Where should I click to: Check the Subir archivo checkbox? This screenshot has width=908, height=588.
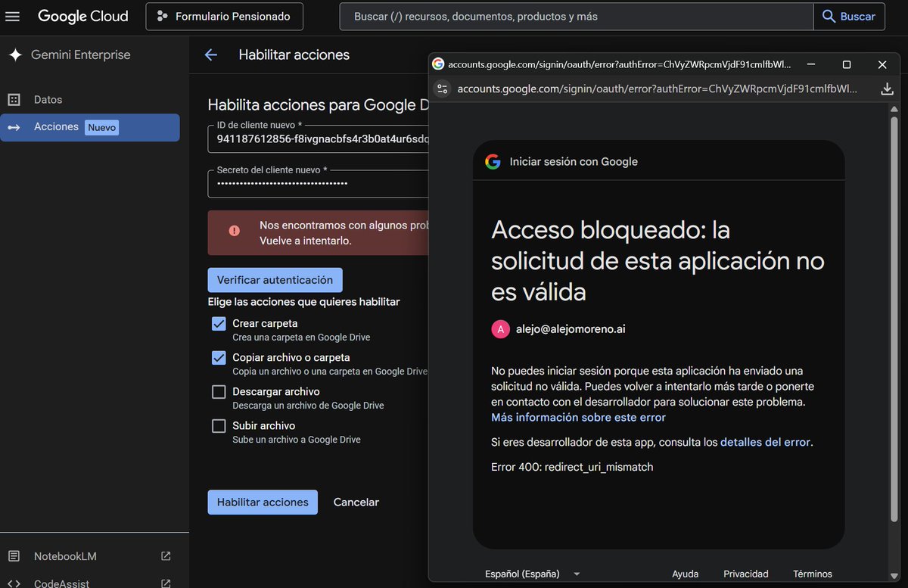click(x=219, y=426)
